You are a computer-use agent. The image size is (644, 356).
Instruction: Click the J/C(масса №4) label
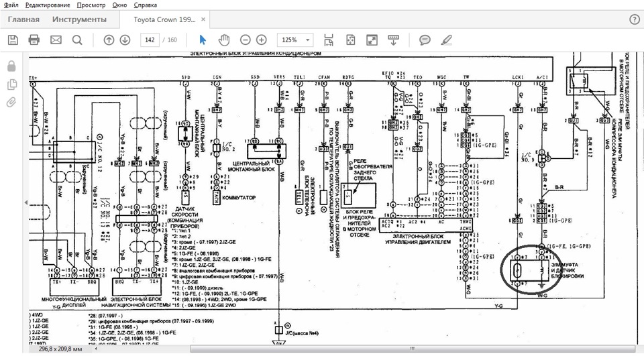coord(302,333)
